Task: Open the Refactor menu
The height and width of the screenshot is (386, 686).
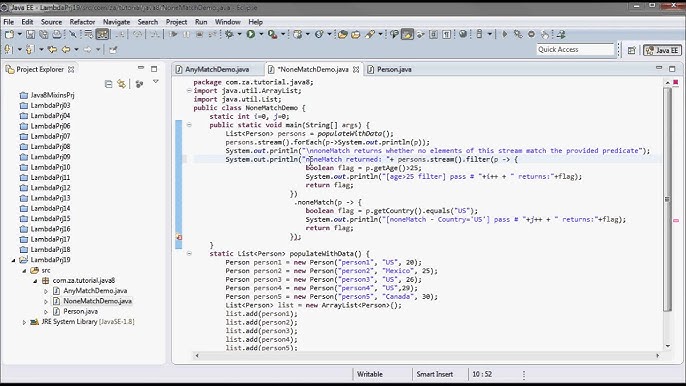Action: point(82,22)
